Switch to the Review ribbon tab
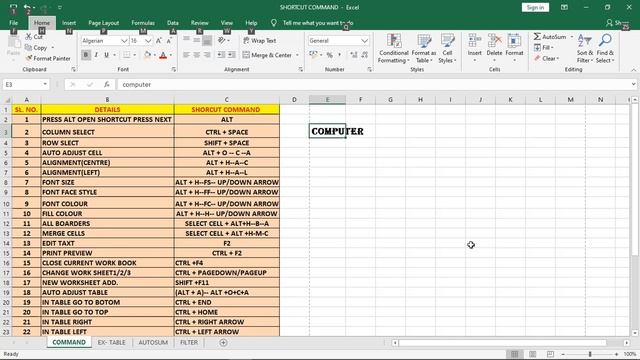 tap(200, 23)
